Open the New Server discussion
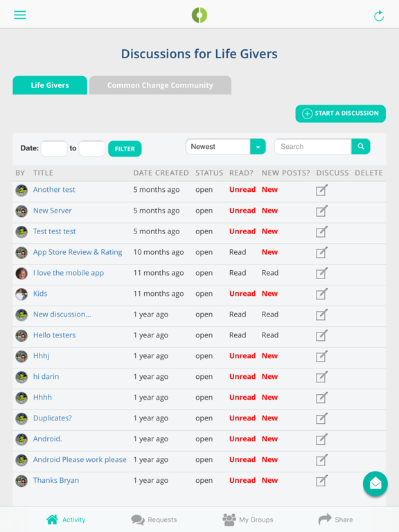Screen dimensions: 399x532 coord(52,211)
